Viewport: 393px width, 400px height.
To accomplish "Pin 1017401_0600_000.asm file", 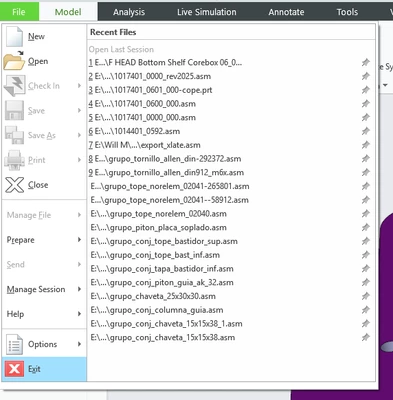I will tap(366, 104).
